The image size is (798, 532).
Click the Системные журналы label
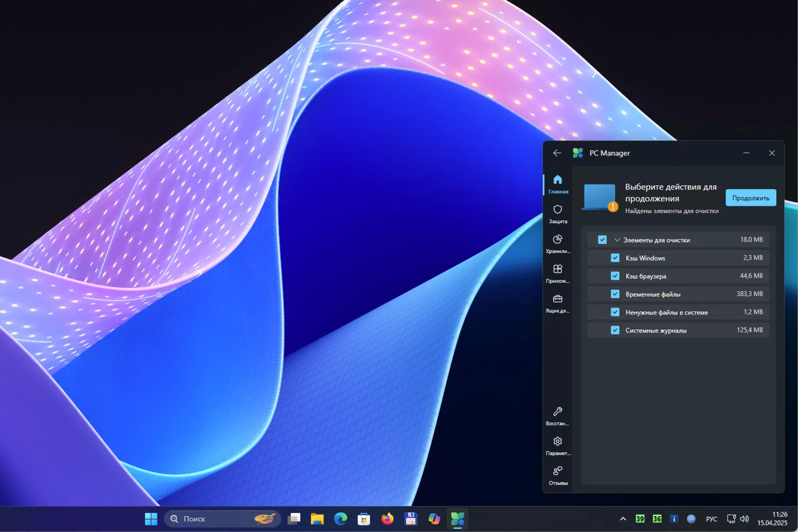point(656,330)
